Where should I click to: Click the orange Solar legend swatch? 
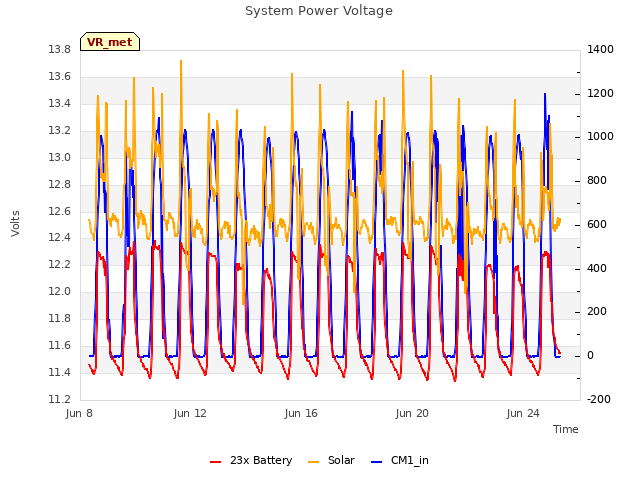click(313, 462)
